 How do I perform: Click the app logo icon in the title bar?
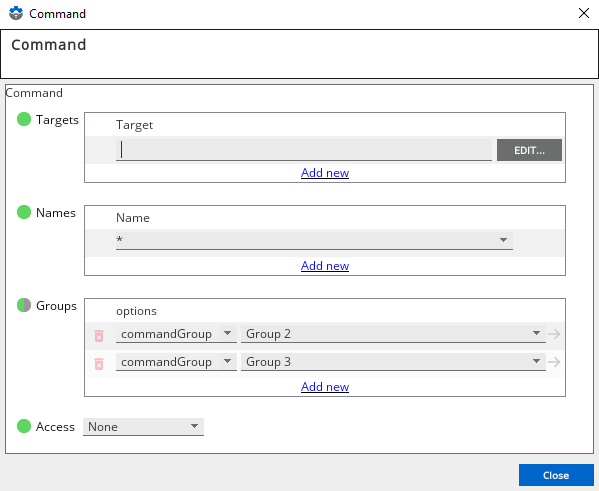pos(16,13)
